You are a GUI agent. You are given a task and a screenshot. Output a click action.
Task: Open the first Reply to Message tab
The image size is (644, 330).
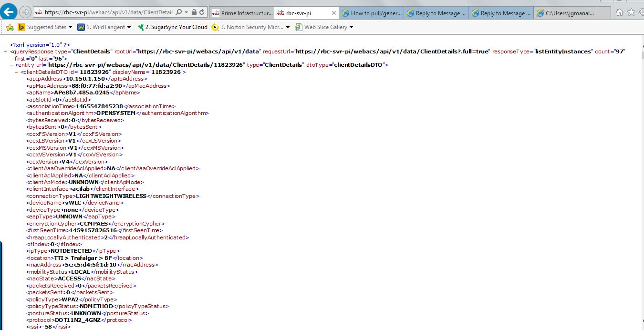point(436,13)
